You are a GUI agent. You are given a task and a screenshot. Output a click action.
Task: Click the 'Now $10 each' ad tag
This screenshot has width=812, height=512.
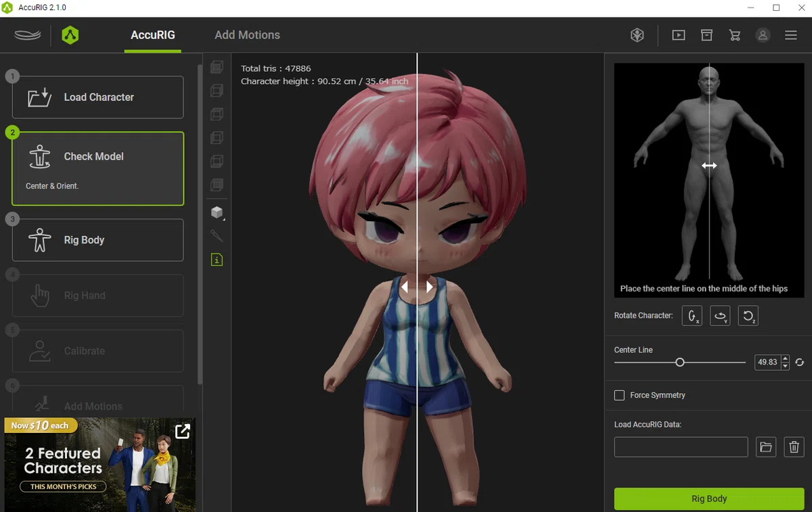pos(40,425)
